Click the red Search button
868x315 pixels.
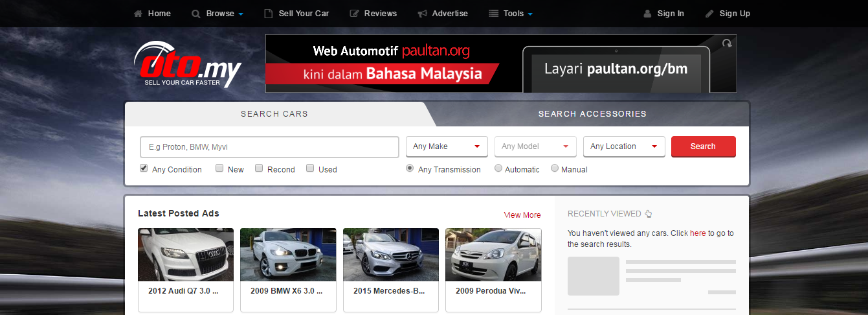pyautogui.click(x=703, y=146)
